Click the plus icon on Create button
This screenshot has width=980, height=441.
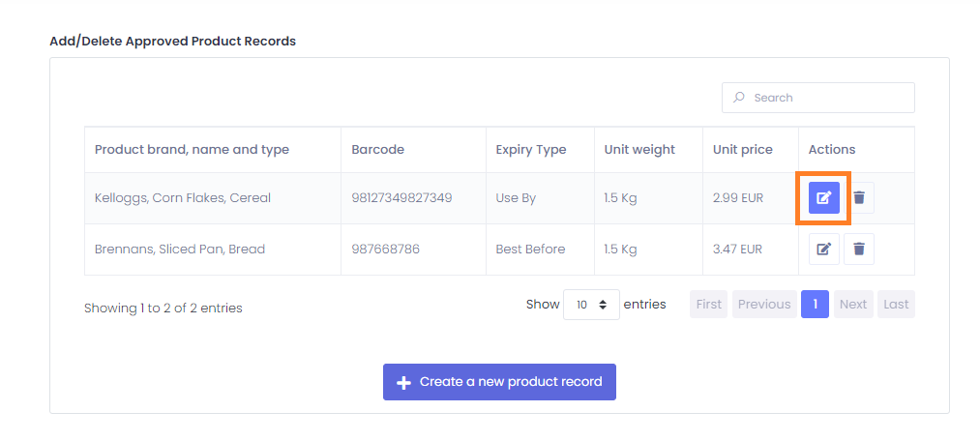click(403, 382)
